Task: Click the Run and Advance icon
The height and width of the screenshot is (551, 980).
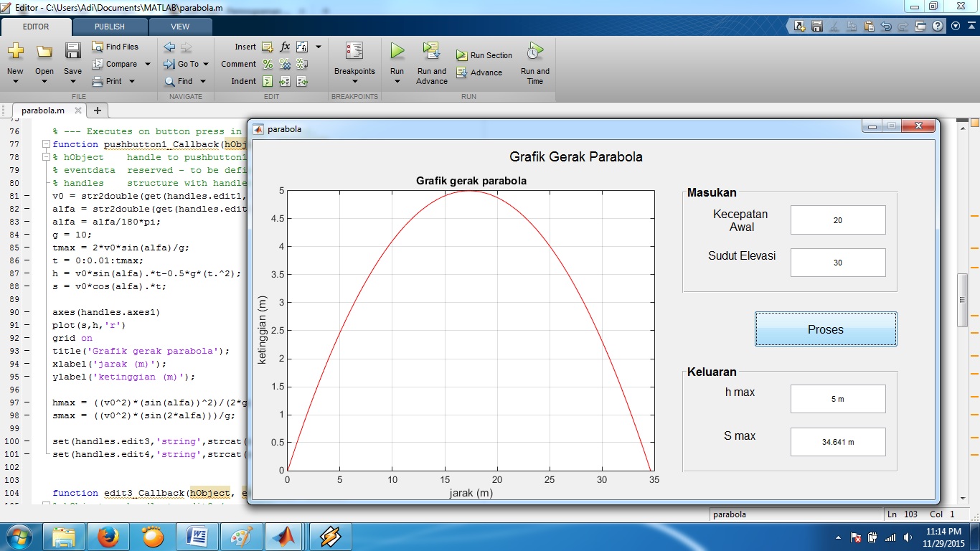Action: (431, 51)
